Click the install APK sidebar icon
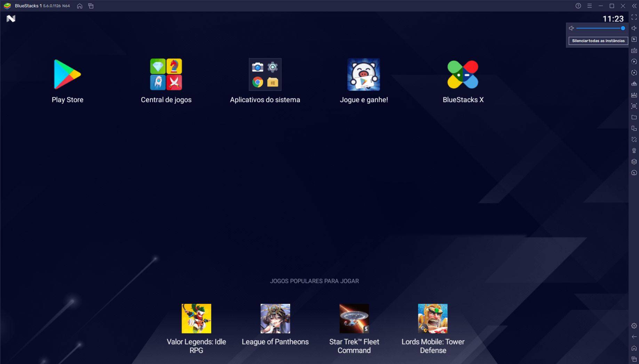This screenshot has width=639, height=364. (x=634, y=95)
